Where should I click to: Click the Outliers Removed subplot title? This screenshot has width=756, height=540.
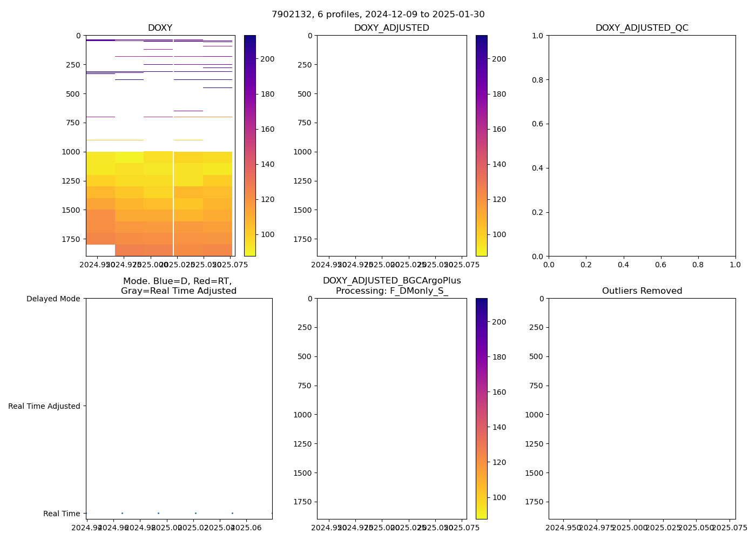pos(642,291)
